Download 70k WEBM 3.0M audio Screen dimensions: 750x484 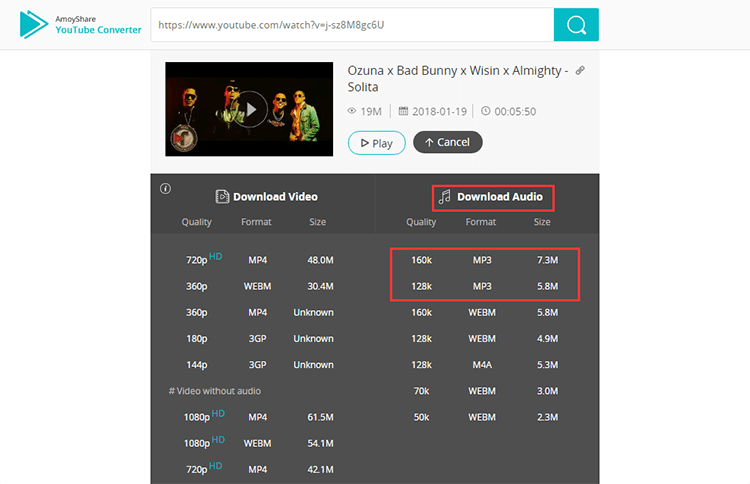click(x=485, y=391)
